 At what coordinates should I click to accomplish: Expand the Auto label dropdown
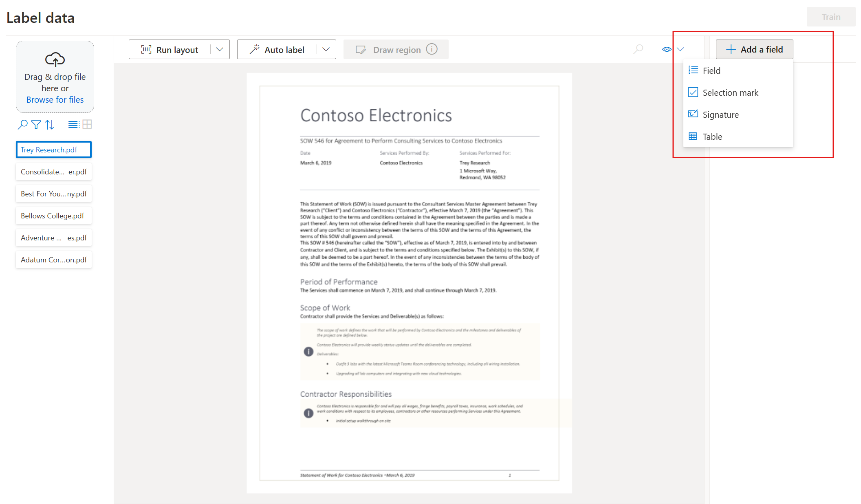click(x=327, y=50)
